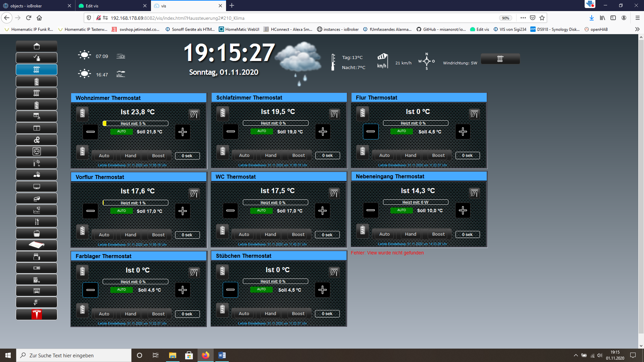Viewport: 644px width, 362px height.
Task: Enable Boost on Schlafzimmer thermostat
Action: pyautogui.click(x=299, y=156)
